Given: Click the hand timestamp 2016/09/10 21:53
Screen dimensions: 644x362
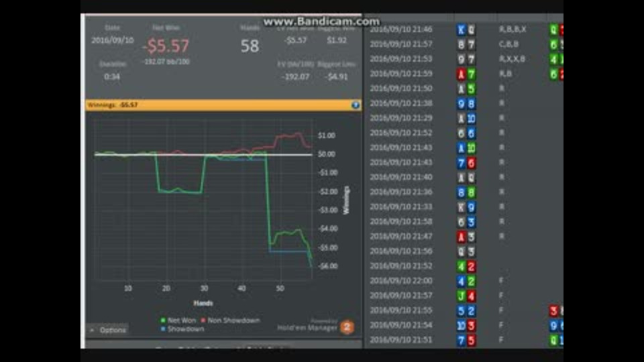Looking at the screenshot, I should [x=401, y=59].
